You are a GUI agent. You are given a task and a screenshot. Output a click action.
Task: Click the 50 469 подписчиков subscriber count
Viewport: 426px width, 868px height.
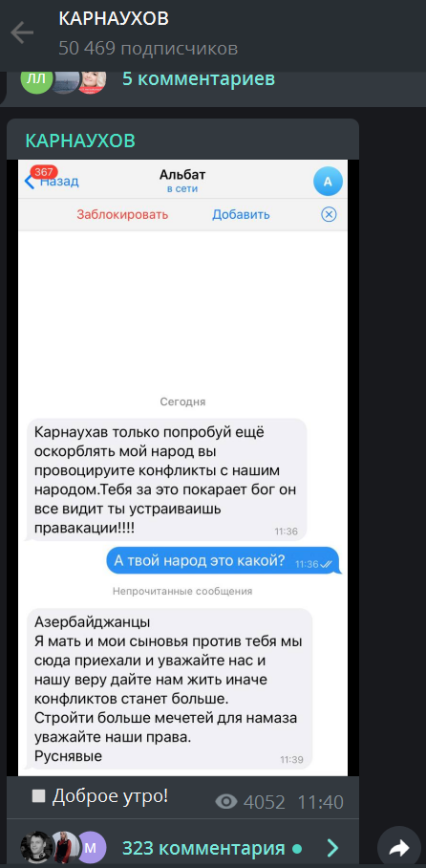tap(148, 48)
